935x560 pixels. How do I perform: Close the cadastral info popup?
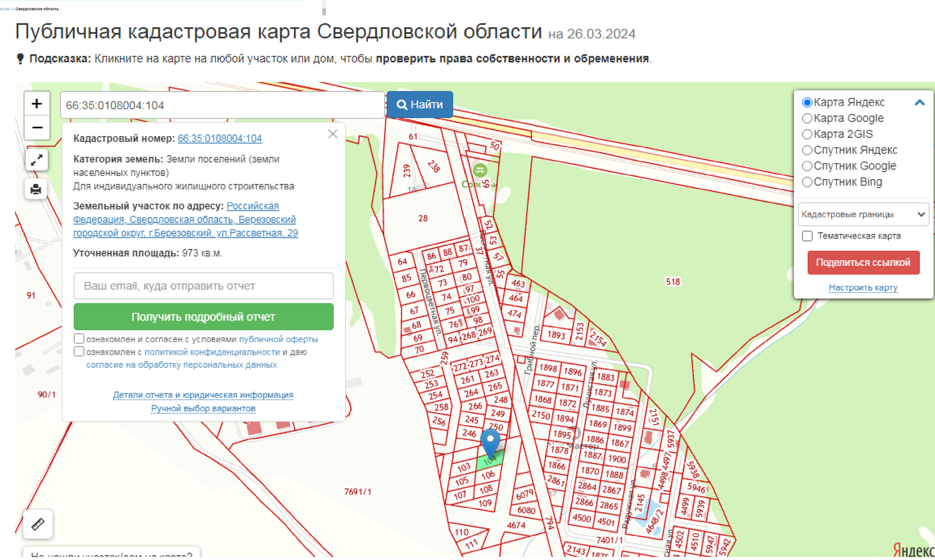coord(333,134)
